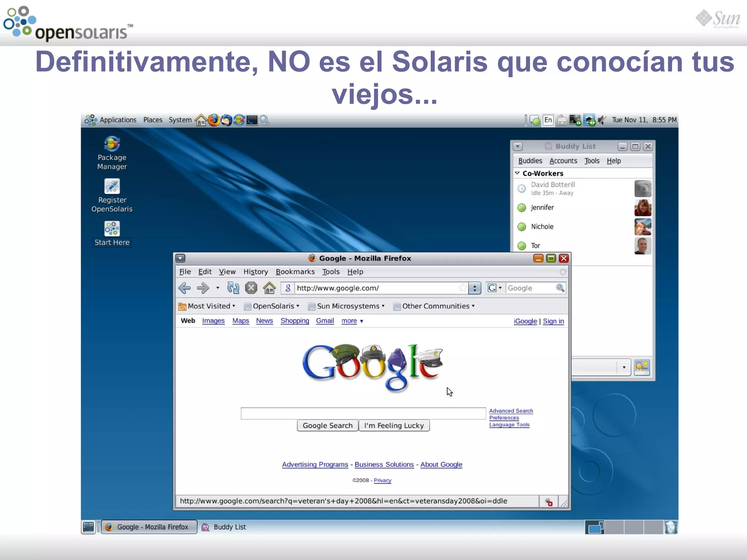Open the OpenSolaris bookmarks folder
Viewport: 747px width, 560px height.
point(271,306)
